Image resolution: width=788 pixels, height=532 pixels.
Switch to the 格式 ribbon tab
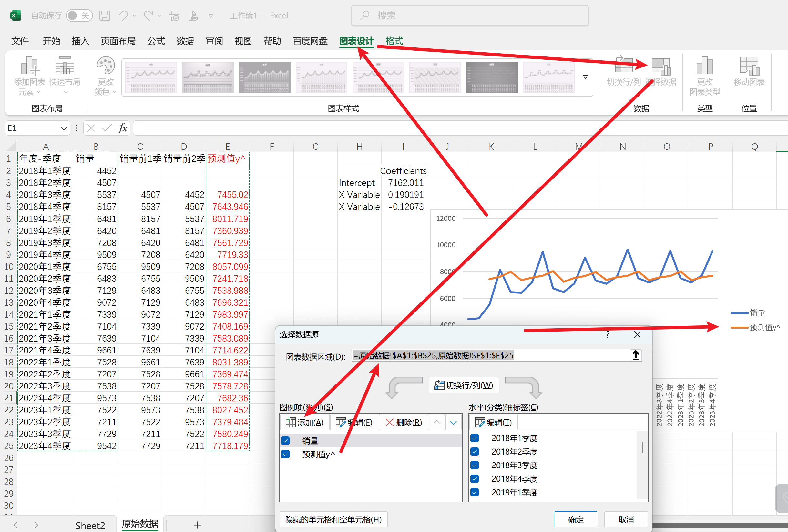click(394, 41)
